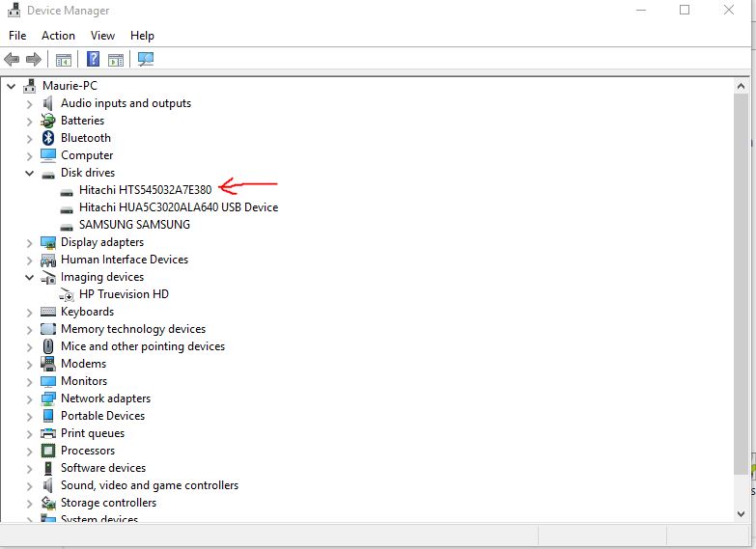The width and height of the screenshot is (756, 549).
Task: Click the Software devices icon
Action: click(x=47, y=468)
